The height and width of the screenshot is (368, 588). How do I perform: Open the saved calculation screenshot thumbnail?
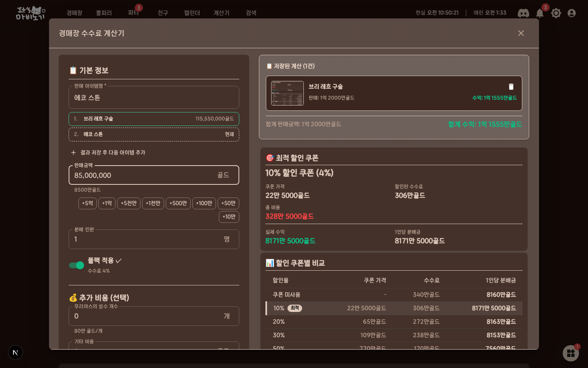(x=287, y=93)
